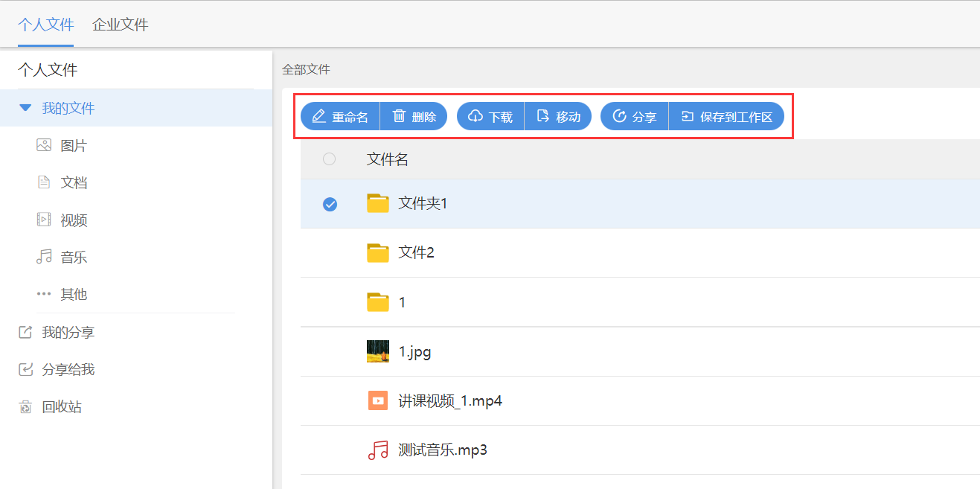Open the 回收站 recycle bin
This screenshot has width=980, height=489.
pyautogui.click(x=61, y=407)
